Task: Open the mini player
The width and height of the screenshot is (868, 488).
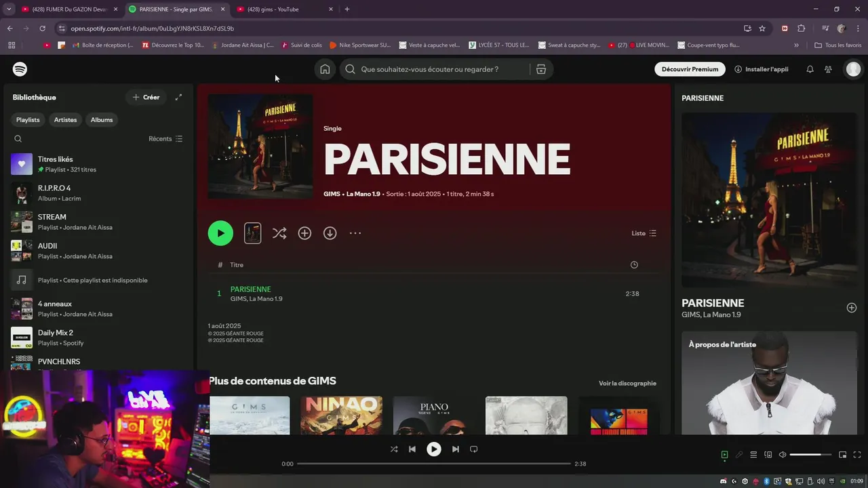Action: pos(843,455)
